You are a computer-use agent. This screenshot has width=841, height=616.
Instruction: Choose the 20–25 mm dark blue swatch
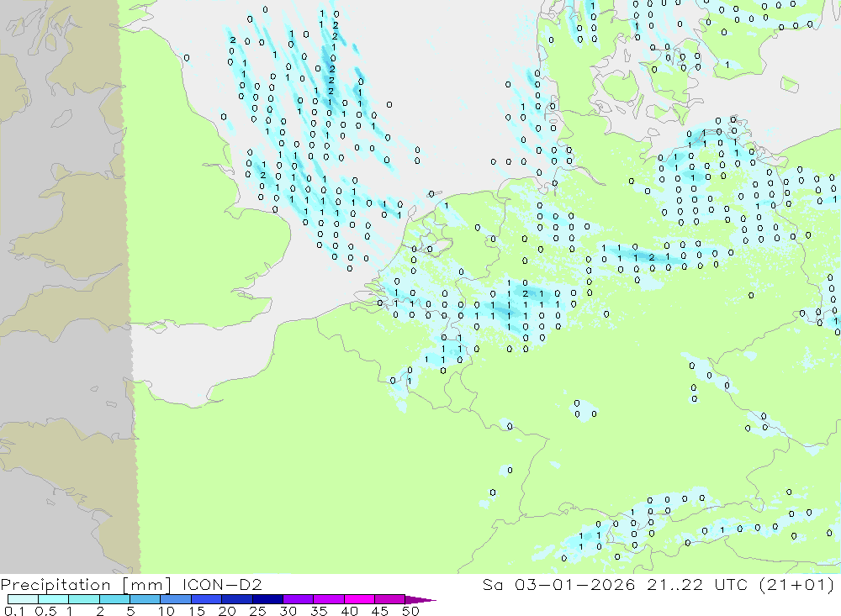(x=237, y=599)
